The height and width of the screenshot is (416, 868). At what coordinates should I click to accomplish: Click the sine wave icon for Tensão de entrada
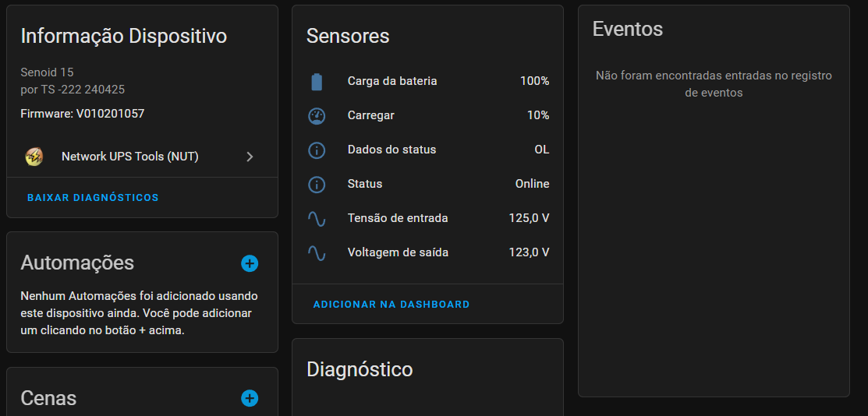(317, 218)
